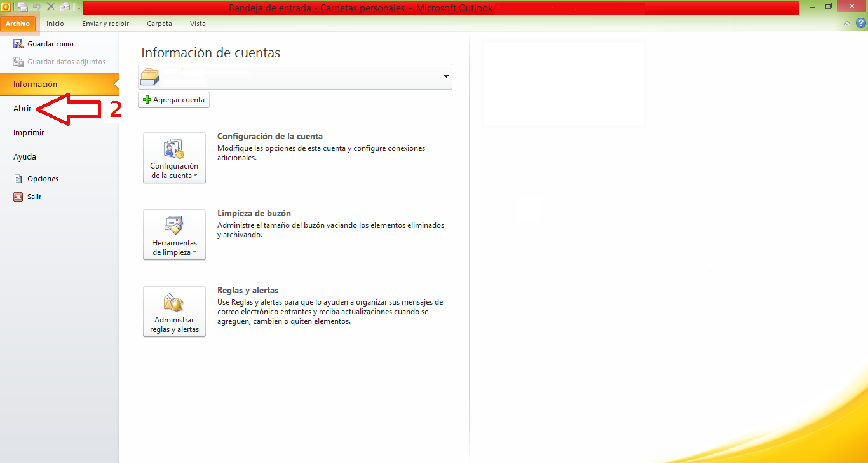Click the Información de cuentas heading

point(210,53)
